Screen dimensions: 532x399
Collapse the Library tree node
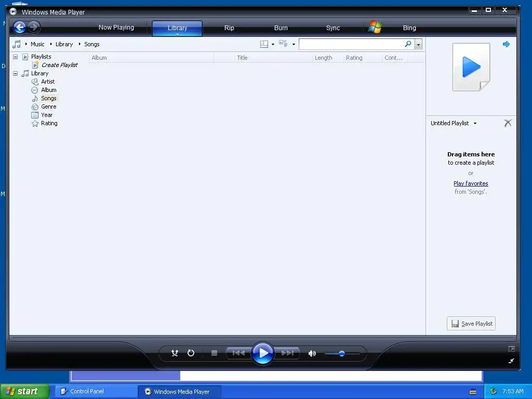tap(15, 73)
